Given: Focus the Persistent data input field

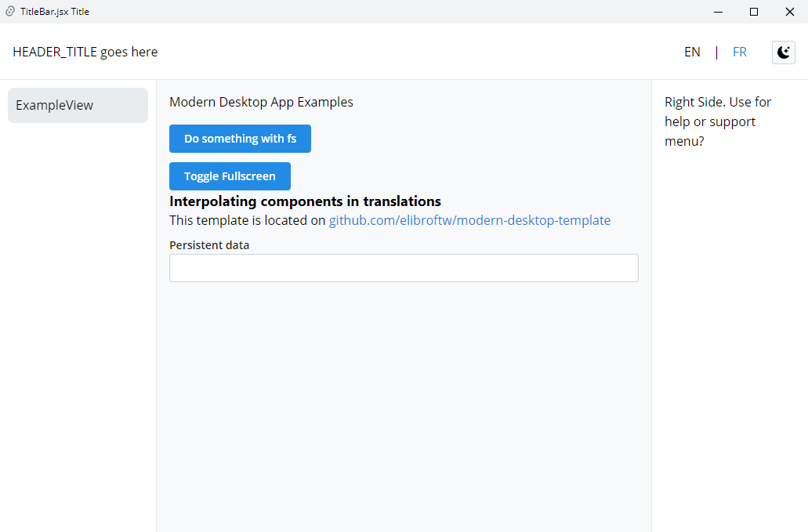Looking at the screenshot, I should coord(404,268).
